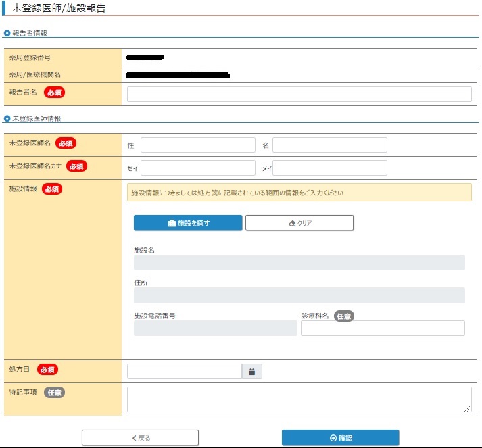Click the greyed 住所 field
This screenshot has width=482, height=448.
pos(299,295)
